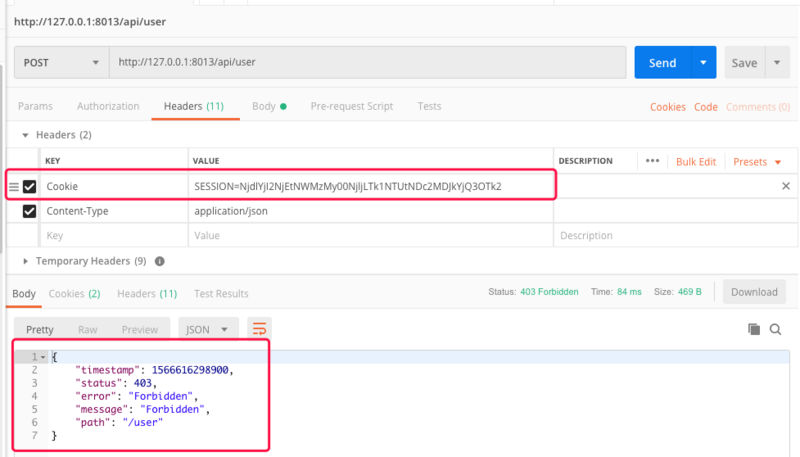Click the Temporary Headers info icon
The width and height of the screenshot is (800, 457).
160,261
